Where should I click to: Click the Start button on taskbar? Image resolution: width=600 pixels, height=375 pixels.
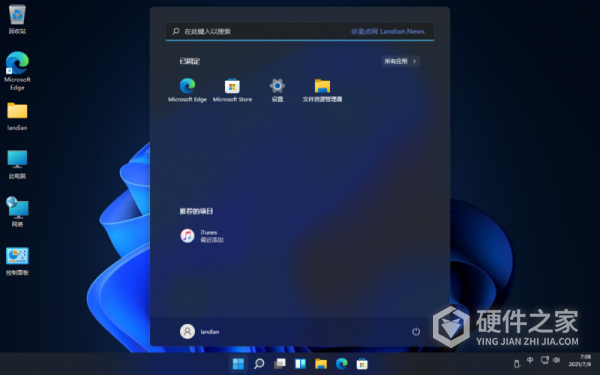[238, 364]
